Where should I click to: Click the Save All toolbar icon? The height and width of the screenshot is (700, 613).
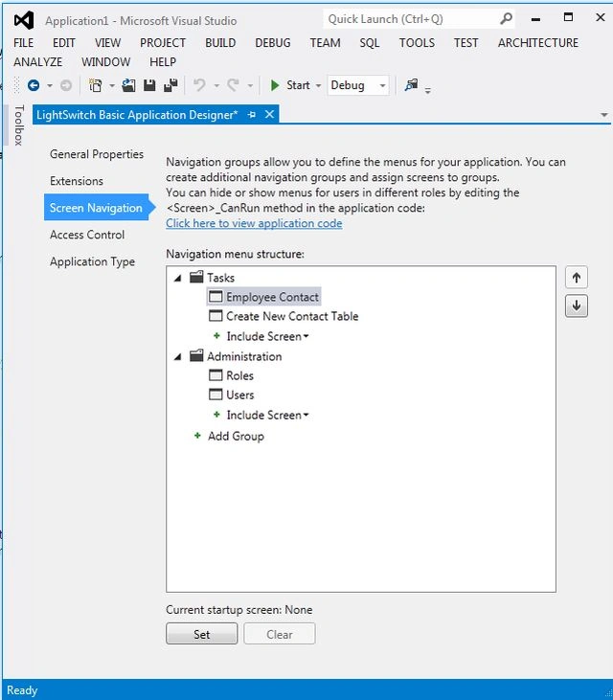click(170, 85)
